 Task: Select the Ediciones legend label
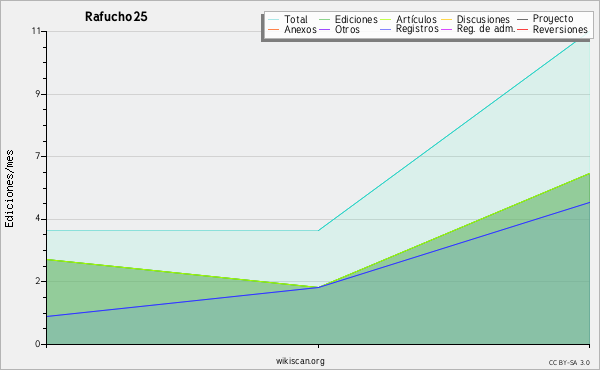click(x=356, y=19)
